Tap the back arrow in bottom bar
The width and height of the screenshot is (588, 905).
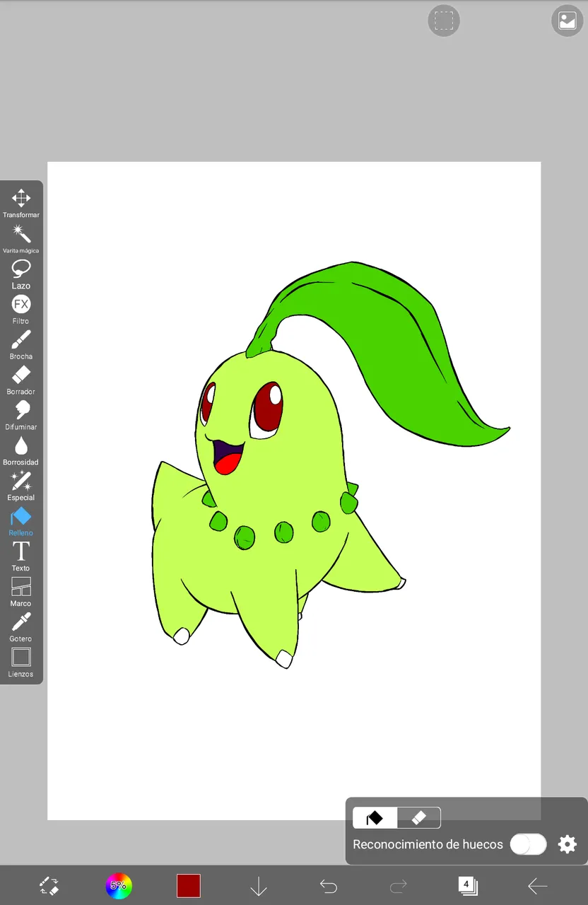click(538, 886)
